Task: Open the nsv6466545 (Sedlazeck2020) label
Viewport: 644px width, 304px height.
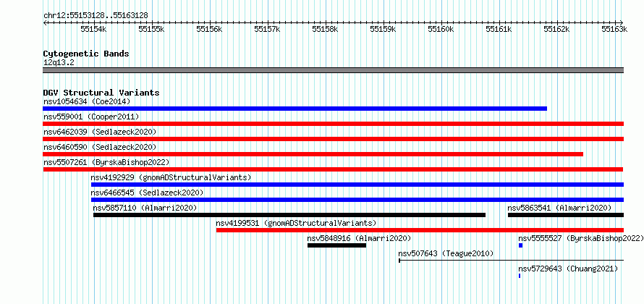Action: [148, 193]
